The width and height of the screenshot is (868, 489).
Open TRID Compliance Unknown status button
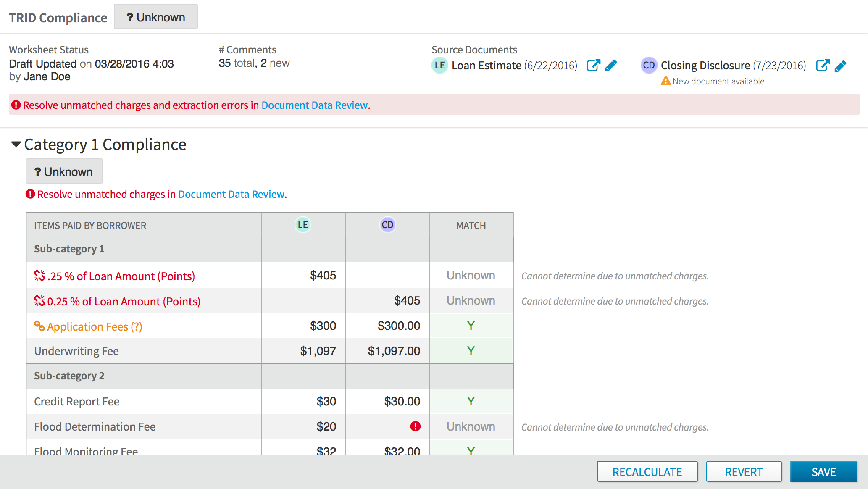155,17
